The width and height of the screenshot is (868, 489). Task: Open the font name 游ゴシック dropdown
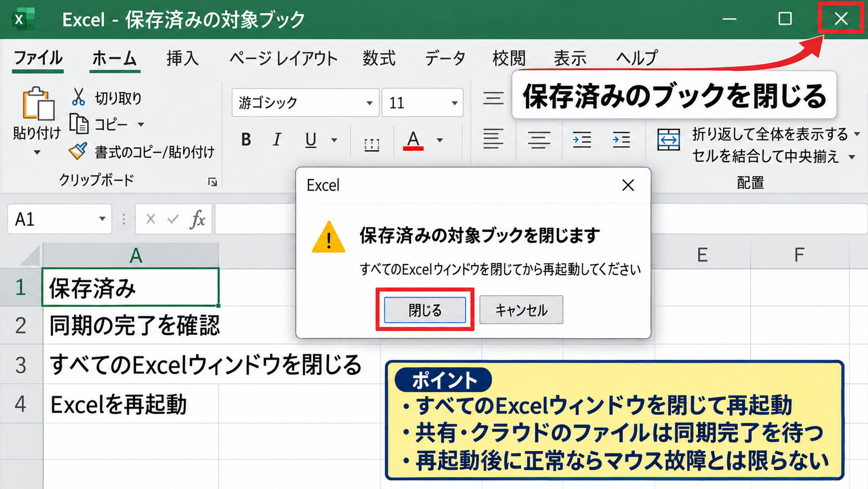coord(369,103)
